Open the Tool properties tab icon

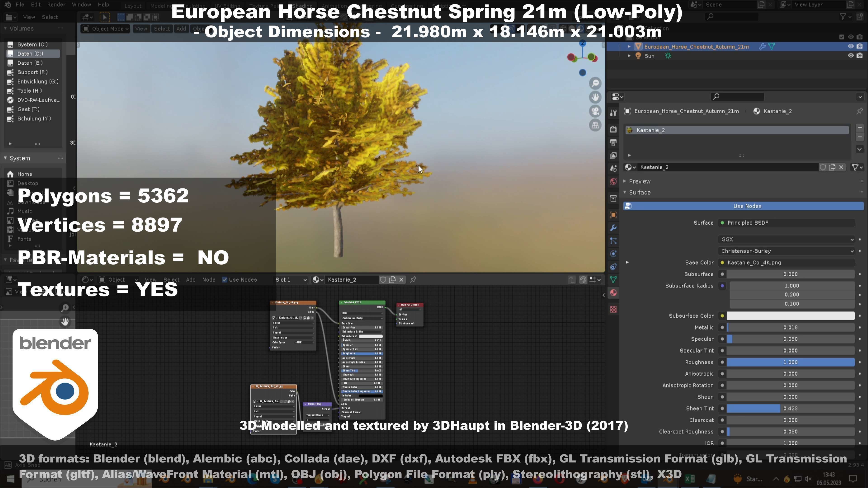613,113
